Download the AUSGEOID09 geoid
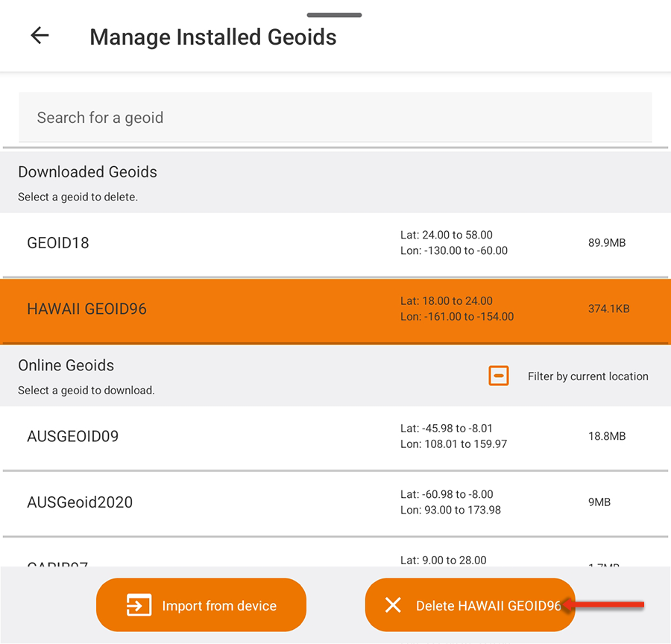 (x=335, y=437)
